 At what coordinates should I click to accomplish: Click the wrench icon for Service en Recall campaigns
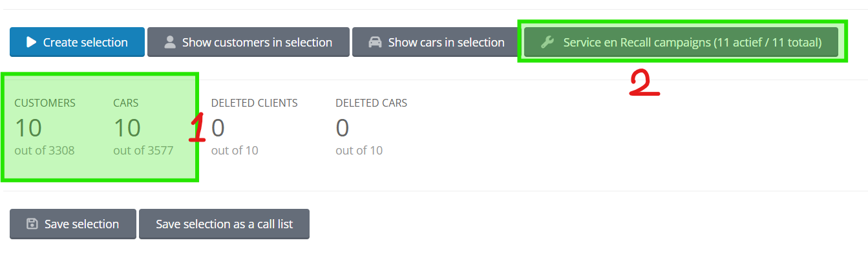(x=547, y=42)
